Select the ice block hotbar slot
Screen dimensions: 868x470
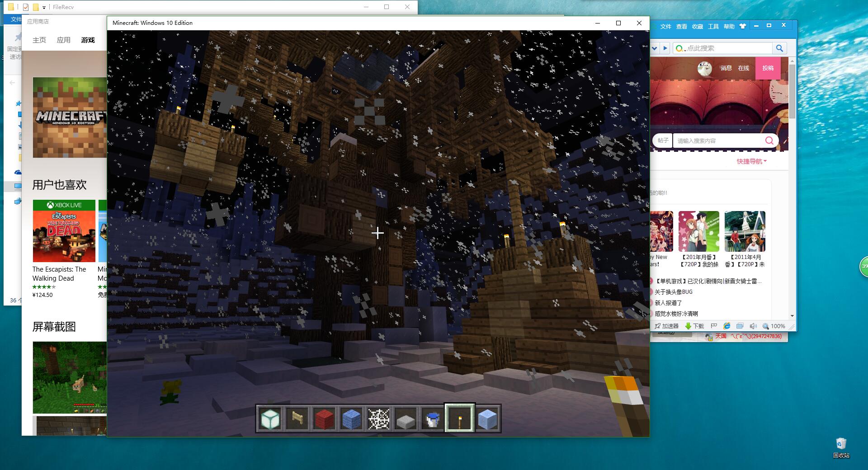[487, 418]
